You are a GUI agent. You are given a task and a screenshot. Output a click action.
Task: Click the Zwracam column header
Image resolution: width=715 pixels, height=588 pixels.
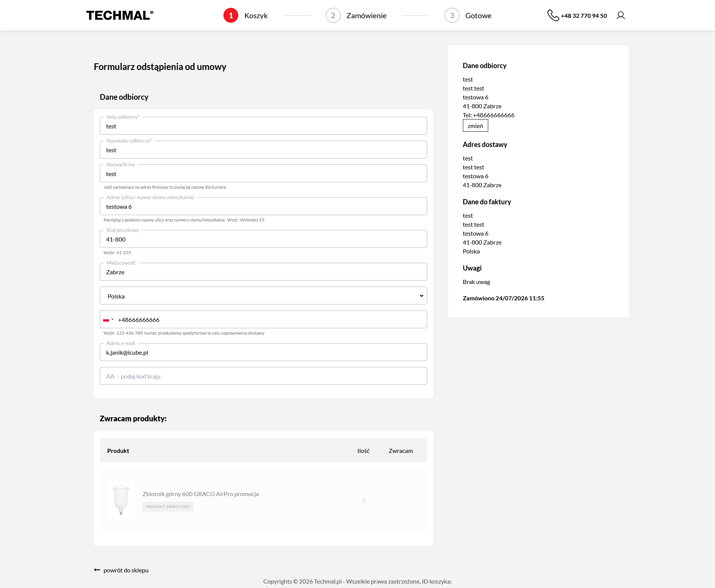click(401, 451)
